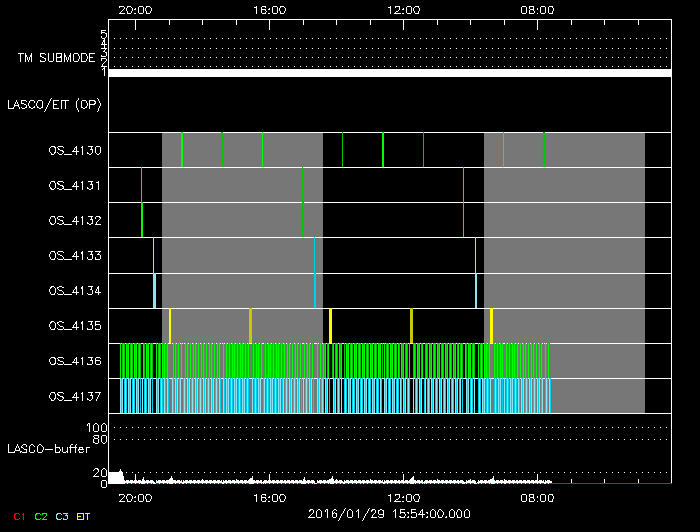Click the leftmost green marker in OS_4132 row
Screen dimensions: 700x532
[142, 220]
